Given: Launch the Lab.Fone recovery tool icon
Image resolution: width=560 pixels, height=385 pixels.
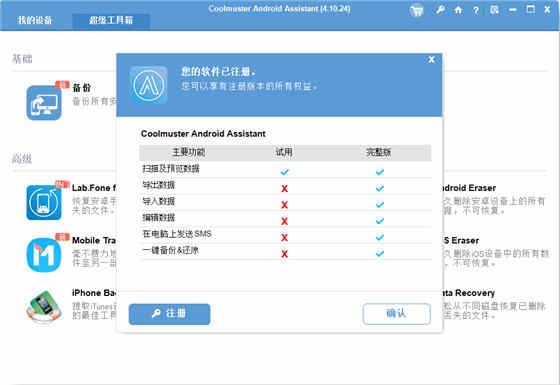Looking at the screenshot, I should point(44,202).
